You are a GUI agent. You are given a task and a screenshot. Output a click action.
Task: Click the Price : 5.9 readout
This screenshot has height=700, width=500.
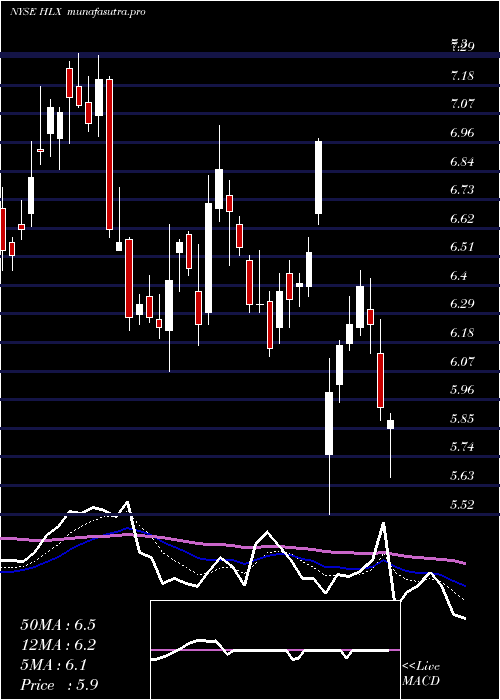(59, 685)
